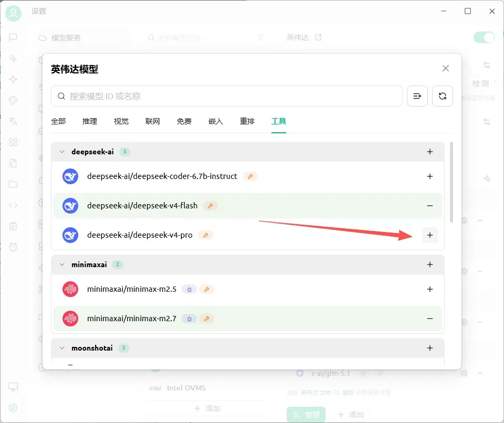Switch to the 免费 tab
The width and height of the screenshot is (504, 423).
tap(184, 122)
